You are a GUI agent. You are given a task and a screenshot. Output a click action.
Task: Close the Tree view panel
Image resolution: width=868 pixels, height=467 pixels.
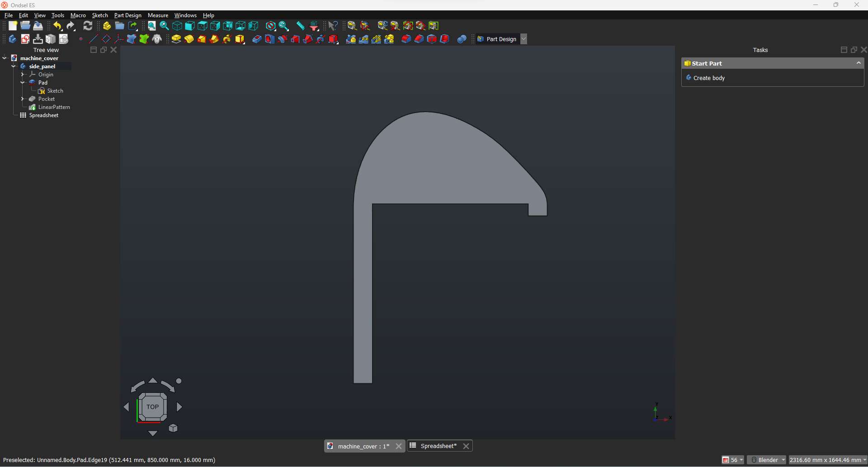point(113,50)
